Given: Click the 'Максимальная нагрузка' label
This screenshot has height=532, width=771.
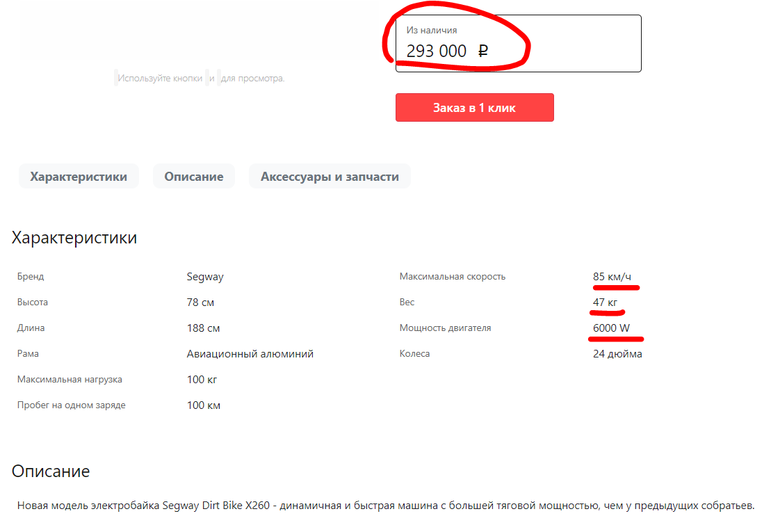Looking at the screenshot, I should point(70,380).
